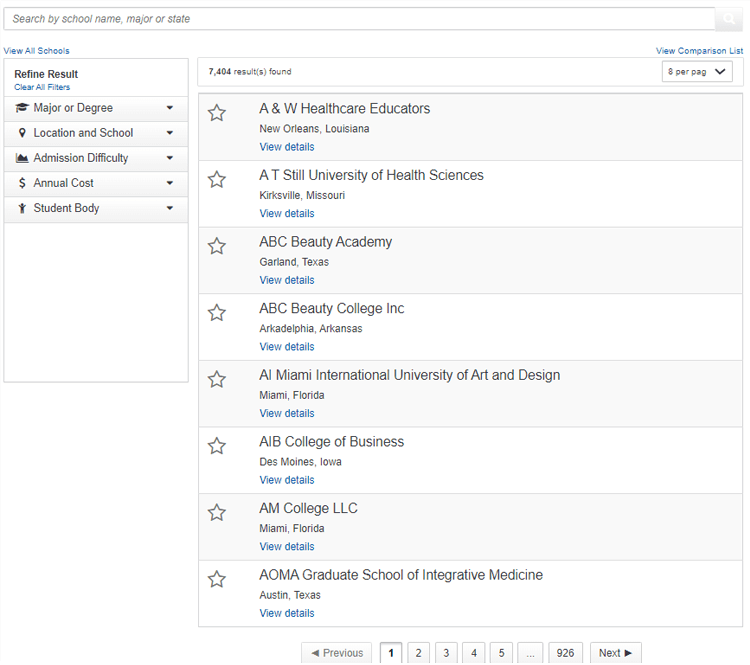750x665 pixels.
Task: Open View Comparison List link
Action: (699, 51)
